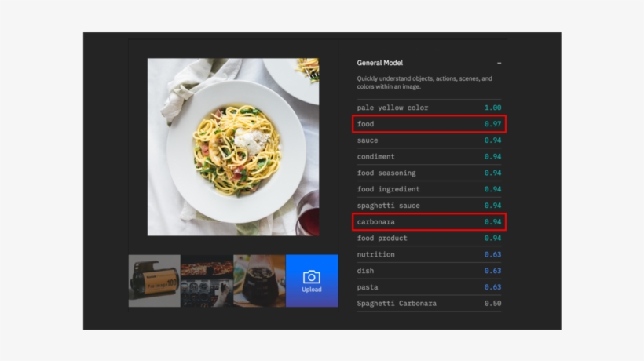
Task: Choose the audio equipment thumbnail
Action: pyautogui.click(x=207, y=280)
